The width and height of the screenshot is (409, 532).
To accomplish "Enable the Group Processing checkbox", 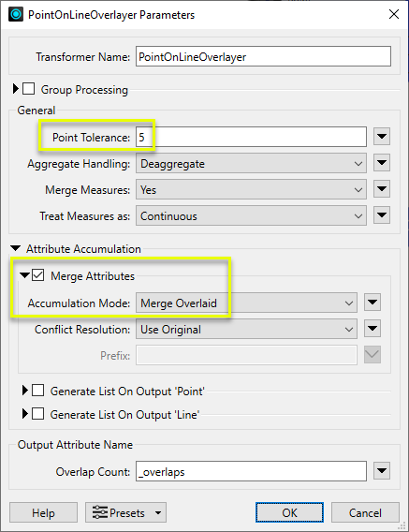I will click(x=28, y=89).
